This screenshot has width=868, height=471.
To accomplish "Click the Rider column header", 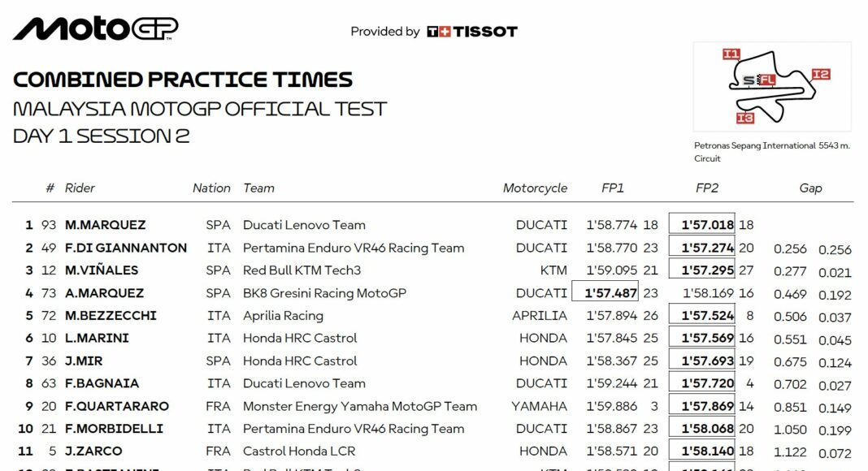I will 80,188.
